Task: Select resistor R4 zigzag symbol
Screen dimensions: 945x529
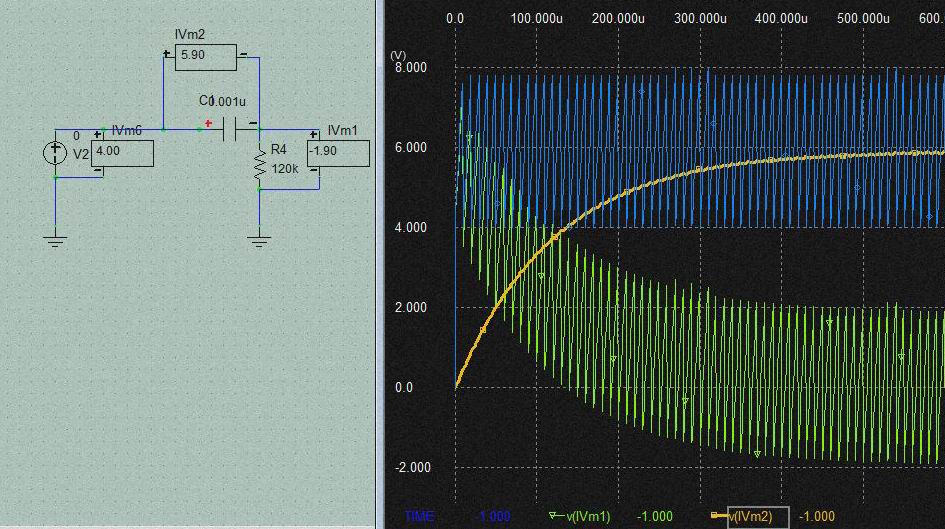Action: pos(260,167)
